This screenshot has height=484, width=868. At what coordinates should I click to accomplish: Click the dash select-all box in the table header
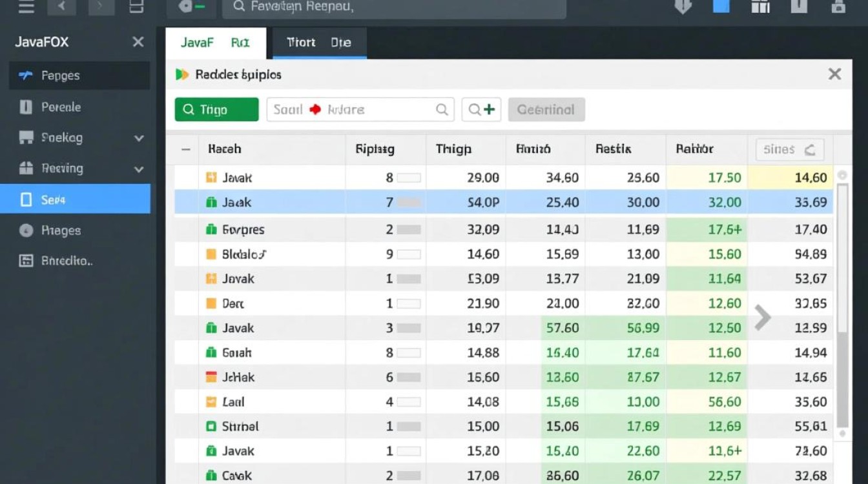pyautogui.click(x=186, y=149)
